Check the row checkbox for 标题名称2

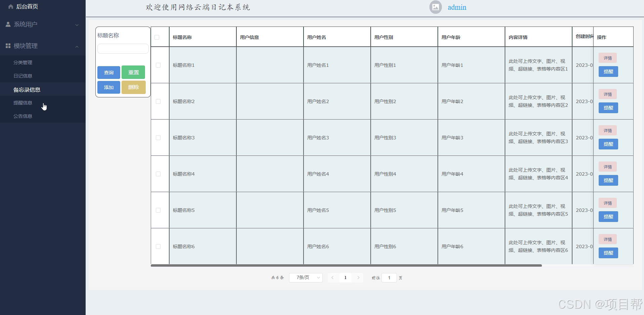click(158, 101)
